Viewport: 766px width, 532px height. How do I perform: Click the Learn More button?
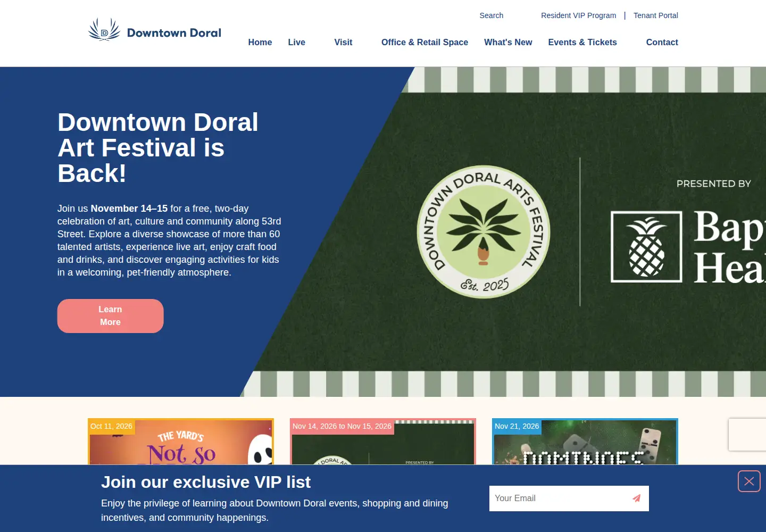click(x=111, y=316)
